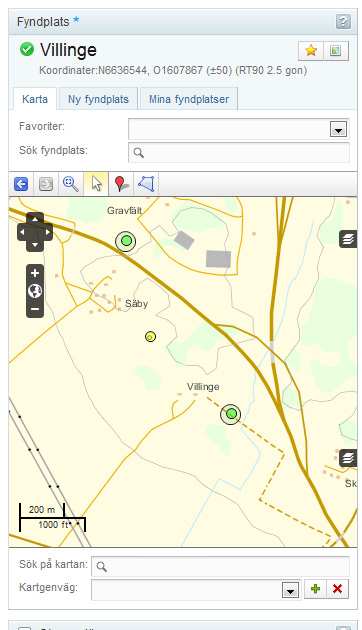Screen dimensions: 362x630
Task: Open the image button beside the star
Action: [x=335, y=51]
